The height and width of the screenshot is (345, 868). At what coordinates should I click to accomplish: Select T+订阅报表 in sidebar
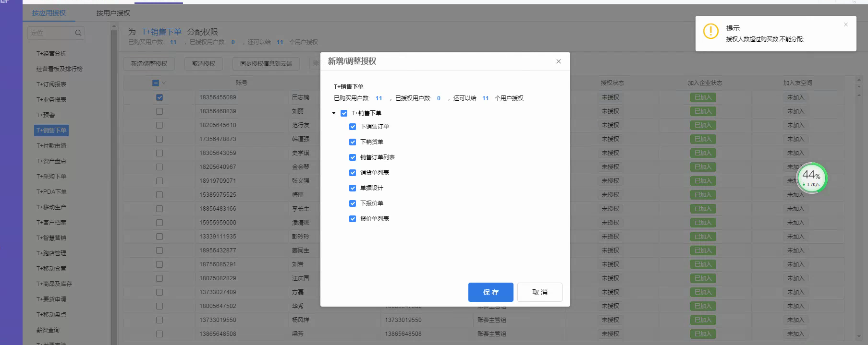coord(51,84)
